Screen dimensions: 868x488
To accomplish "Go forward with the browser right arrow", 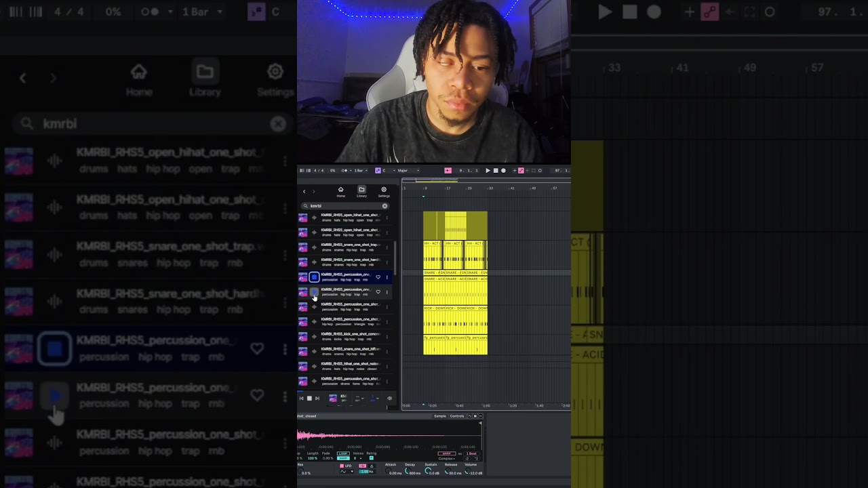I will [x=314, y=191].
